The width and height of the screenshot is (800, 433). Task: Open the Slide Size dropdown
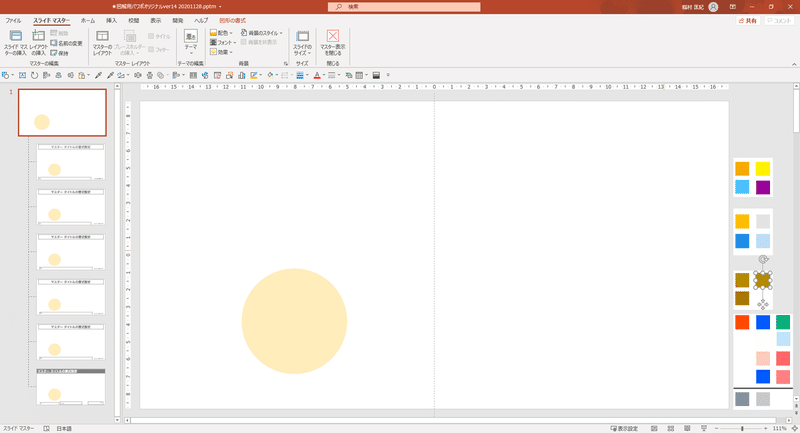[302, 43]
